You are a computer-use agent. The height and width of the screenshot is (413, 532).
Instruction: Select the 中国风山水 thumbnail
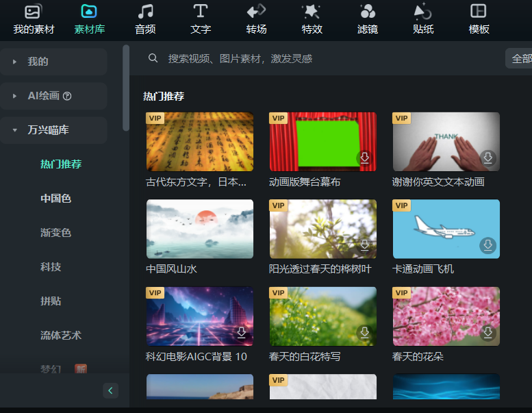pos(200,229)
